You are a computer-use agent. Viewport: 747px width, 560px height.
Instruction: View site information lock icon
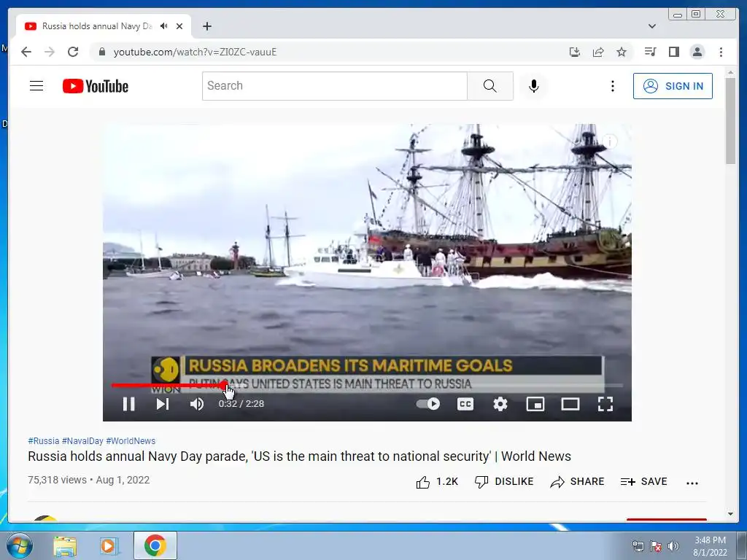point(102,52)
